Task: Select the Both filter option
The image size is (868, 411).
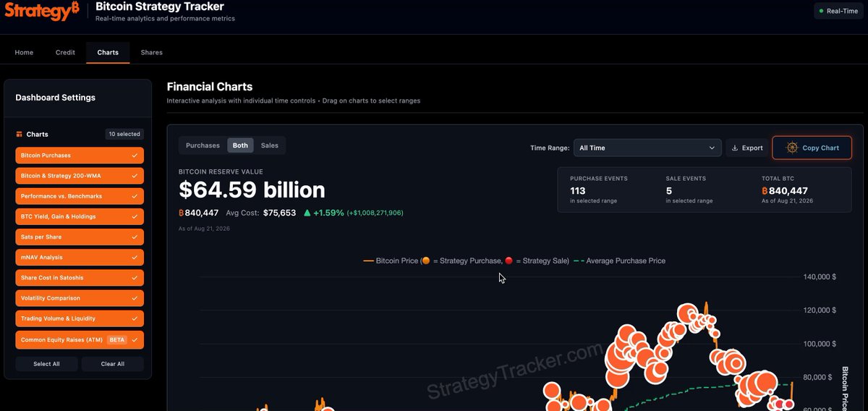Action: (x=240, y=145)
